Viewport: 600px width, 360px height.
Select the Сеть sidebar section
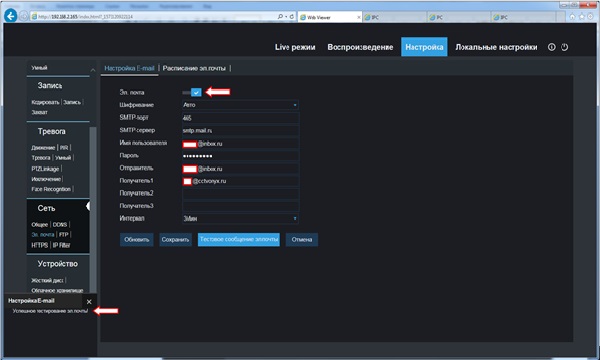(46, 209)
